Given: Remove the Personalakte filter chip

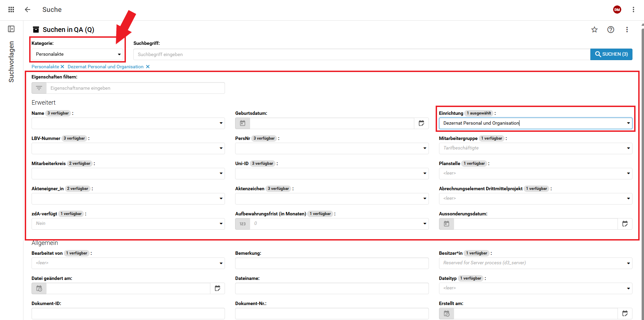Looking at the screenshot, I should click(x=62, y=67).
